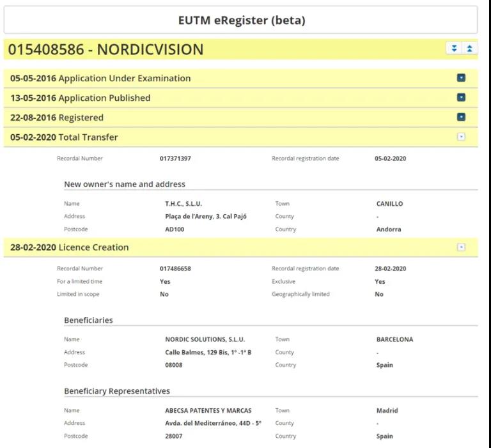Select country Andorra

pos(389,229)
